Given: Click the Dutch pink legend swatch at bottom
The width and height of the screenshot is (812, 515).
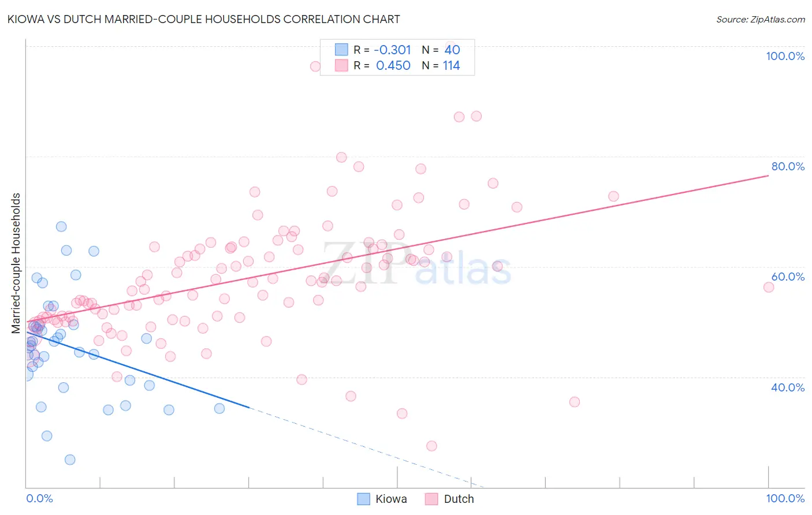Looking at the screenshot, I should (x=431, y=499).
